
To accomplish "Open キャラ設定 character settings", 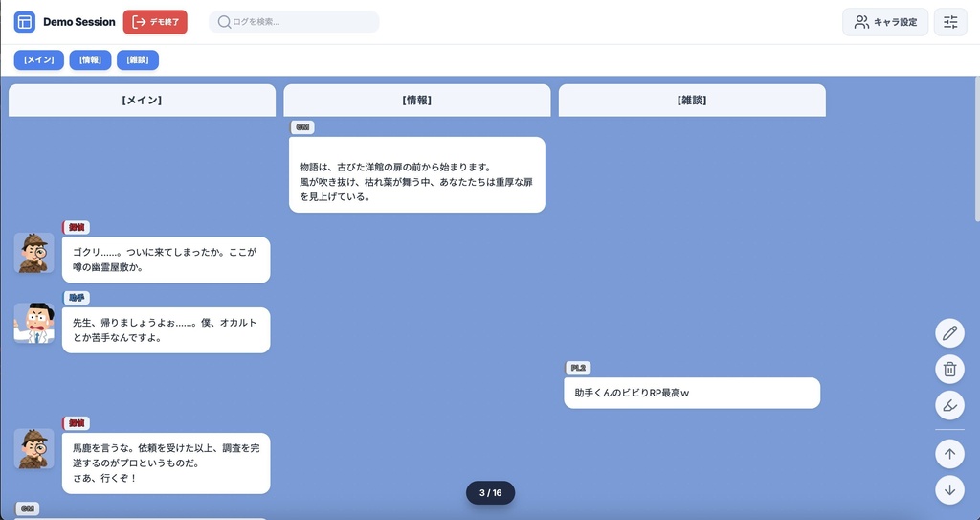I will point(885,22).
